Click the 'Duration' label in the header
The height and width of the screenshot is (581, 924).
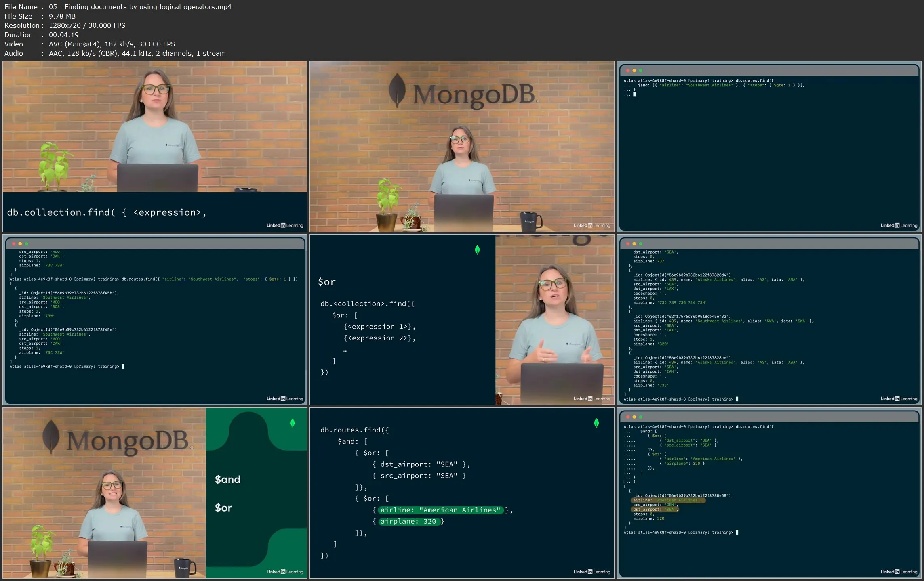pyautogui.click(x=19, y=35)
